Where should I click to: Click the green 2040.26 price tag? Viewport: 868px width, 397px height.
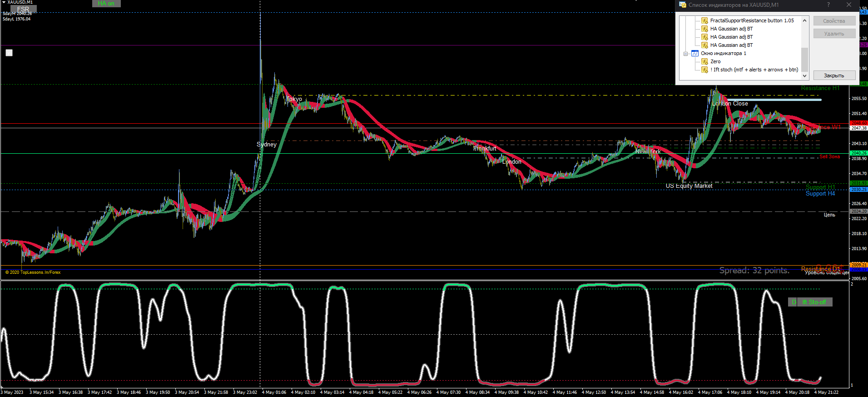(x=858, y=153)
